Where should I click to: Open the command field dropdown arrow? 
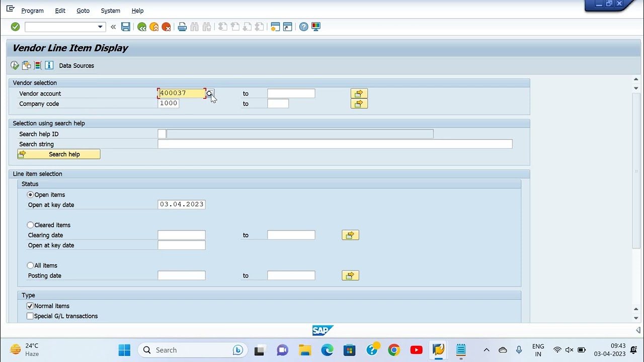[x=100, y=27]
